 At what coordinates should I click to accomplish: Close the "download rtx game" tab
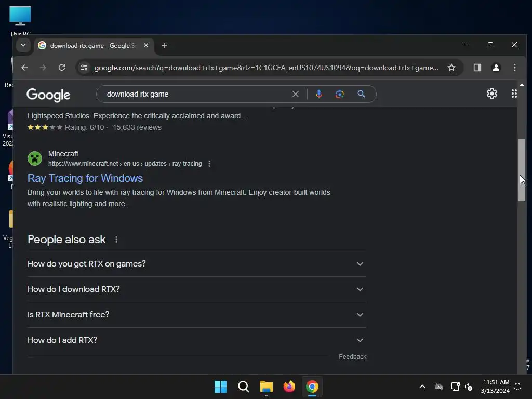coord(146,46)
